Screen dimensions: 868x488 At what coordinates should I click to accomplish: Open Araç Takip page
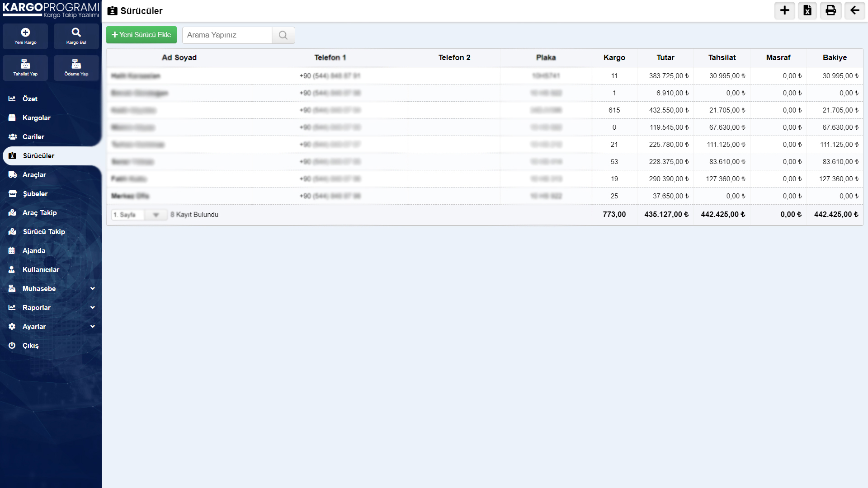(51, 212)
